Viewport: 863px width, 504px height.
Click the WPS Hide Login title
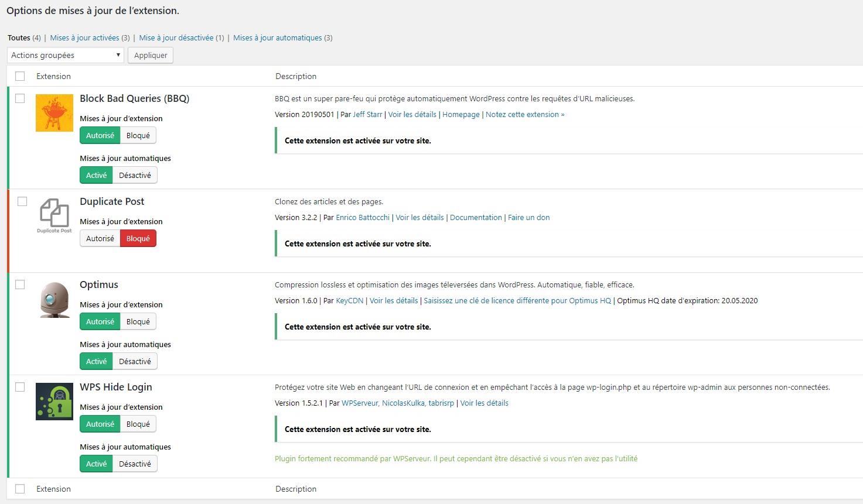click(116, 387)
